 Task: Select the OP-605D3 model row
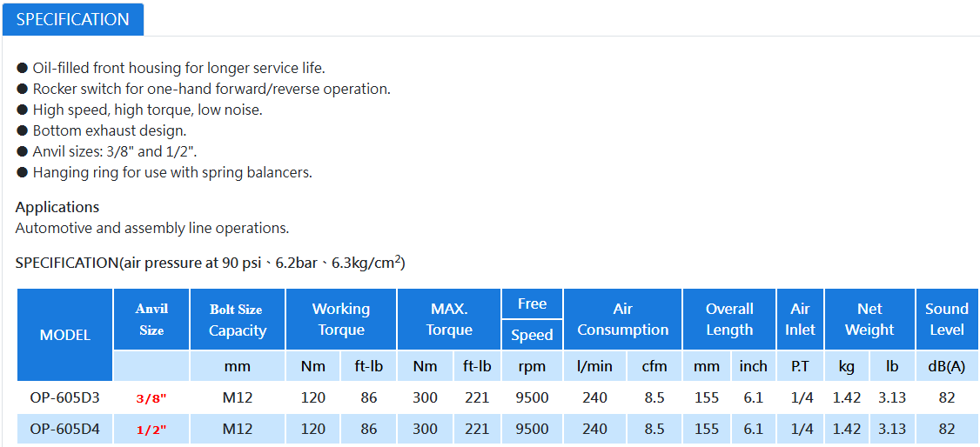(498, 397)
